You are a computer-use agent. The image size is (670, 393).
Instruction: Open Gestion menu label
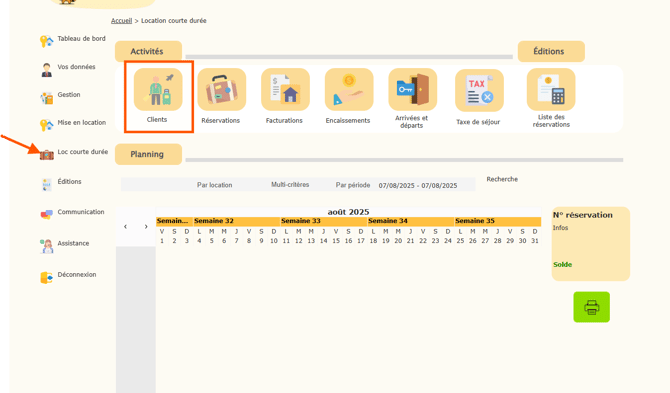(x=69, y=94)
